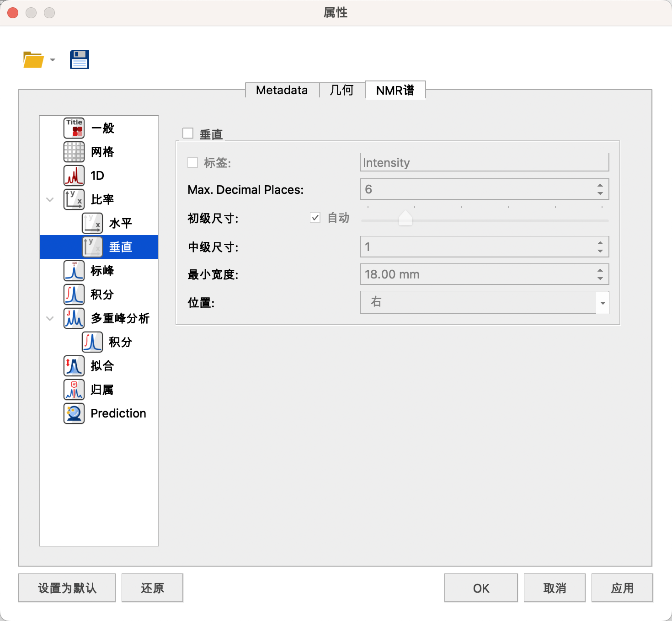Select the 归属 assignment icon

coord(74,390)
